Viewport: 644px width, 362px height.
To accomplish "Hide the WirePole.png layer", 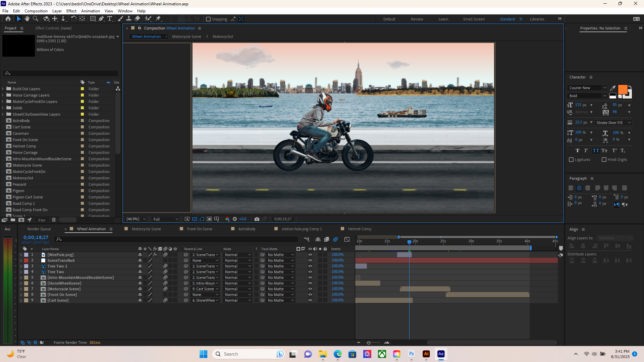I will tap(310, 255).
